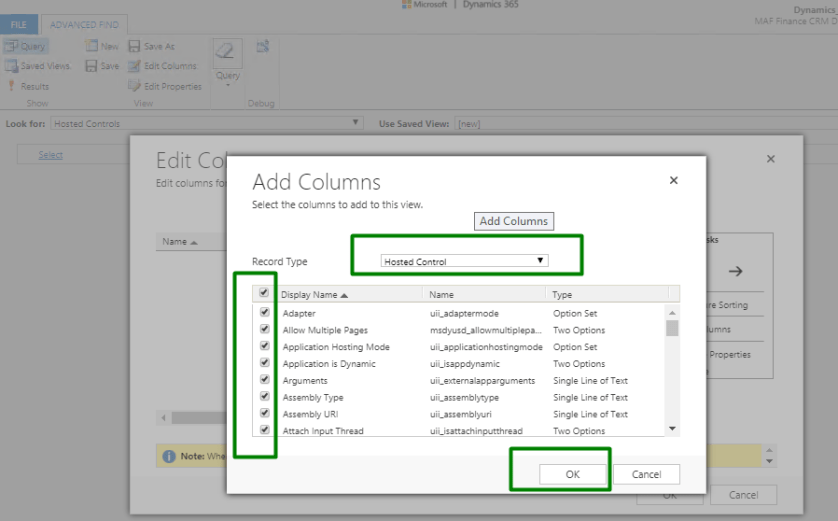Click the Edit Columns ribbon icon

click(134, 66)
